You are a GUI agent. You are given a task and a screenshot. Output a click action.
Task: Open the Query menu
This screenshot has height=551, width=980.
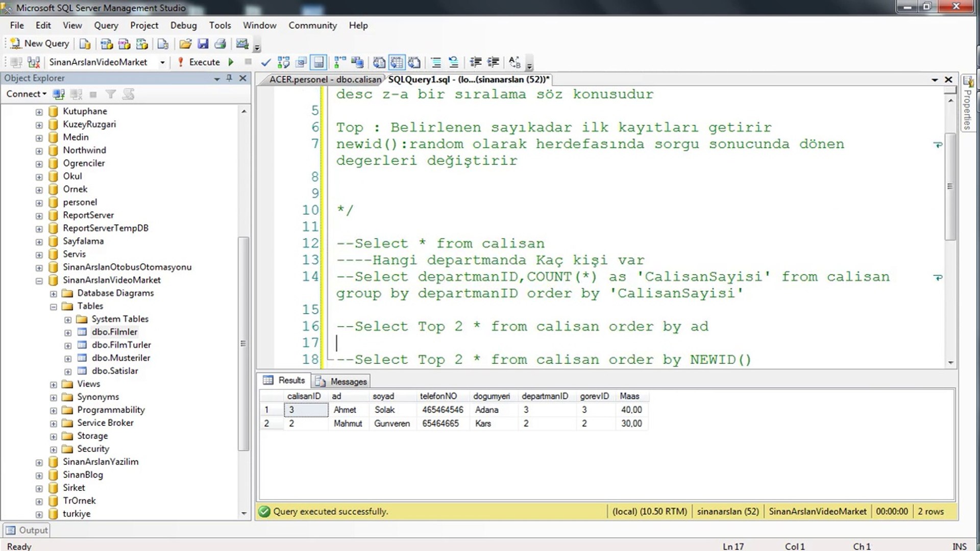pos(106,26)
